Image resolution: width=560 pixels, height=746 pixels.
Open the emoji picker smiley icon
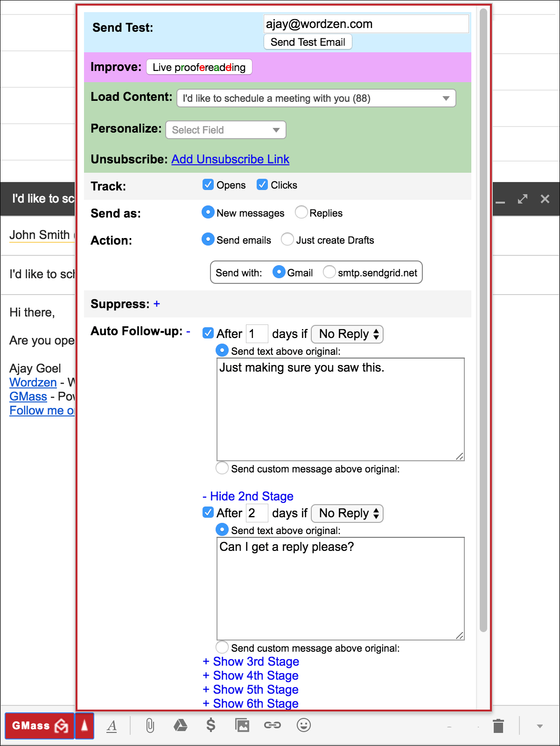pyautogui.click(x=304, y=725)
